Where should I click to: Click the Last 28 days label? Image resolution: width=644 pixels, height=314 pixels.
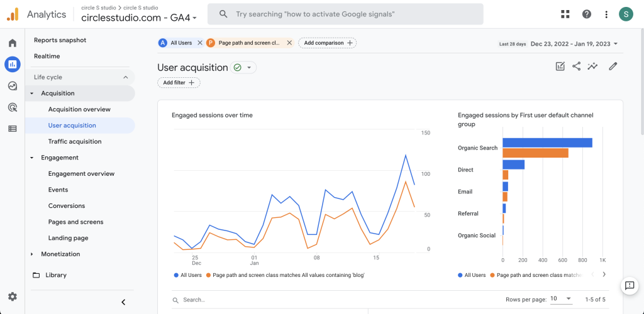click(512, 44)
